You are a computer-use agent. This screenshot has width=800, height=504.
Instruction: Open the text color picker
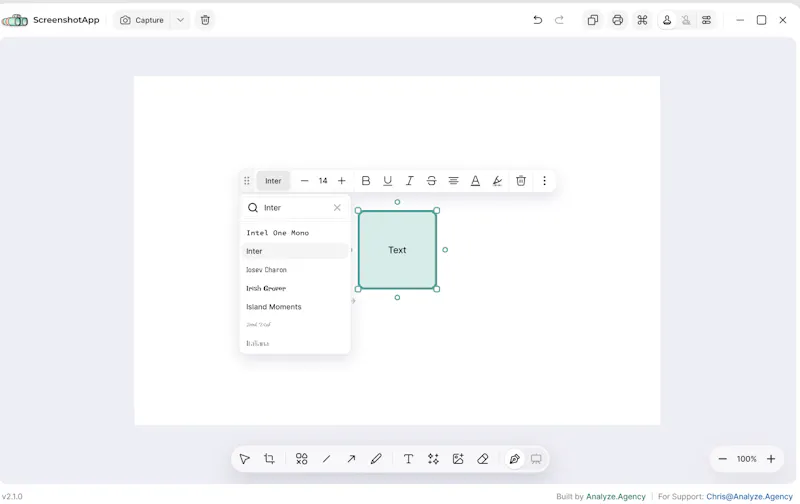click(475, 181)
